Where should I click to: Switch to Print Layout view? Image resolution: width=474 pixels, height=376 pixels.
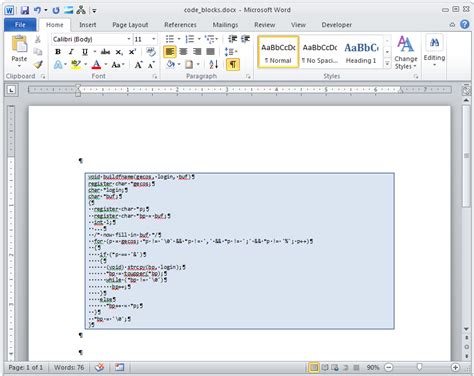coord(314,367)
